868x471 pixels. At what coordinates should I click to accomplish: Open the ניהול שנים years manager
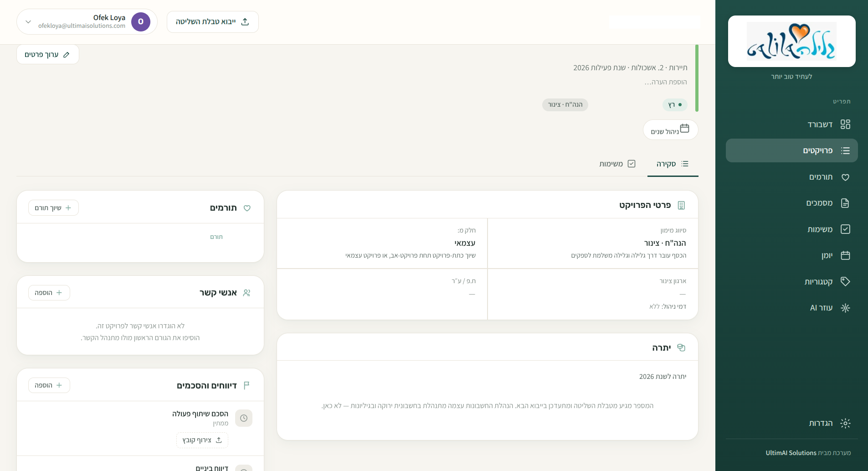click(670, 130)
